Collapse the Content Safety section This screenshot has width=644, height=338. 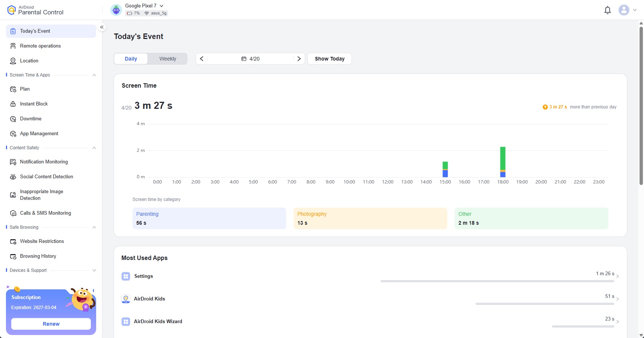point(94,148)
